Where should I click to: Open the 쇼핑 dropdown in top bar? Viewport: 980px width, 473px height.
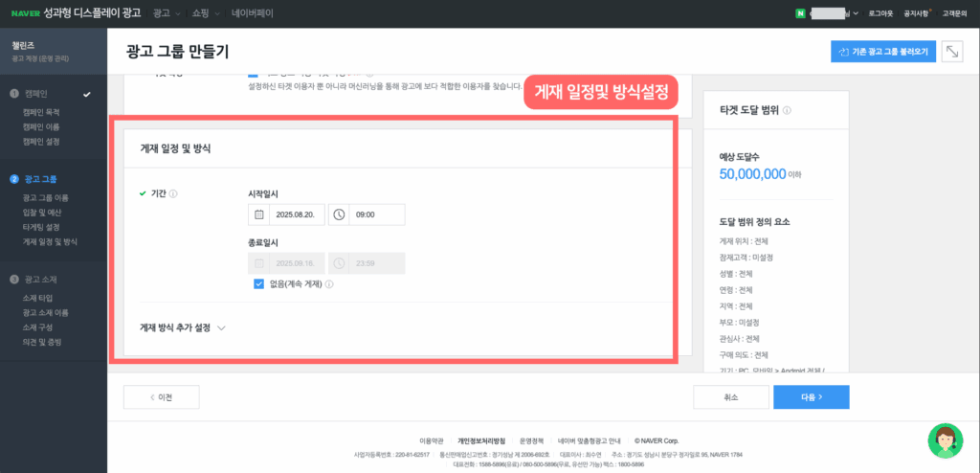click(206, 13)
